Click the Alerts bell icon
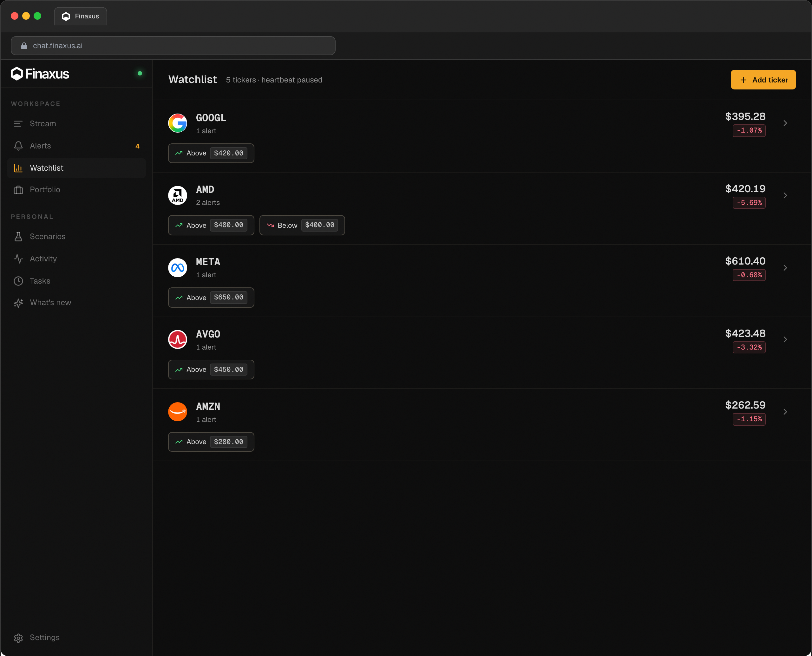 point(18,146)
